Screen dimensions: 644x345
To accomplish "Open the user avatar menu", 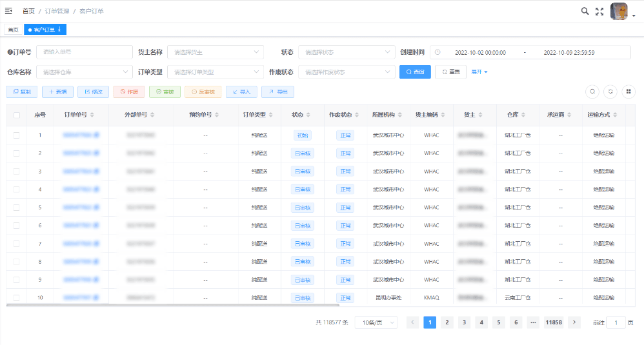I will point(619,12).
